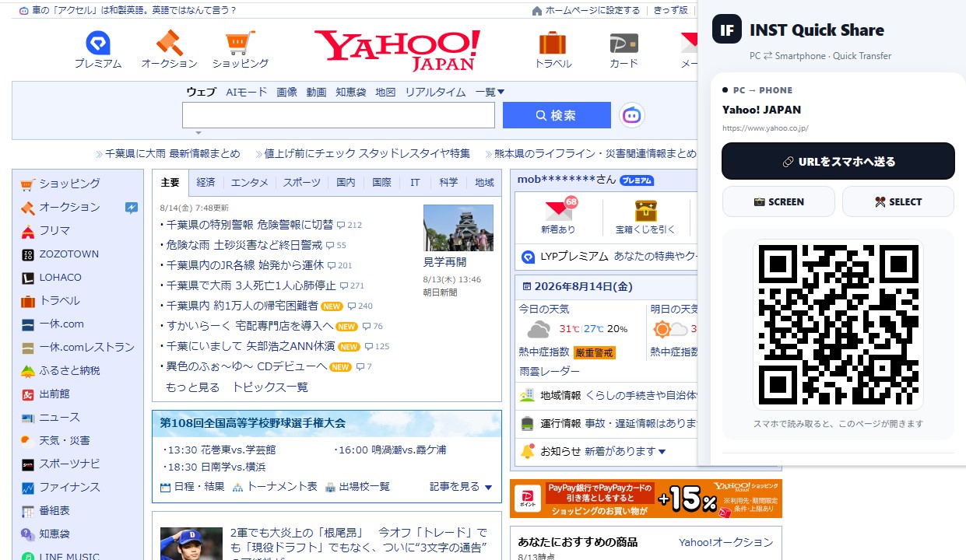Open the 千葉県に大雨 最新情報まとめ link

(x=172, y=153)
